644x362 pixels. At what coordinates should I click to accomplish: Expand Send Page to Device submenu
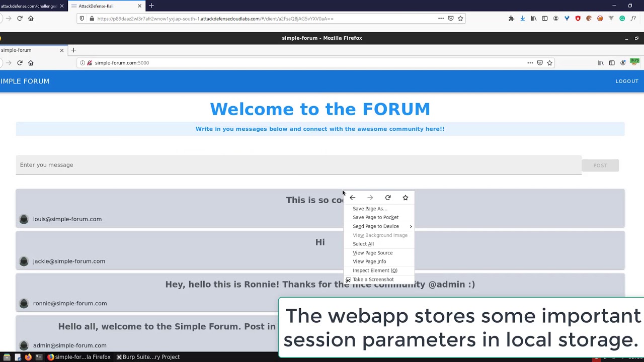(x=379, y=226)
